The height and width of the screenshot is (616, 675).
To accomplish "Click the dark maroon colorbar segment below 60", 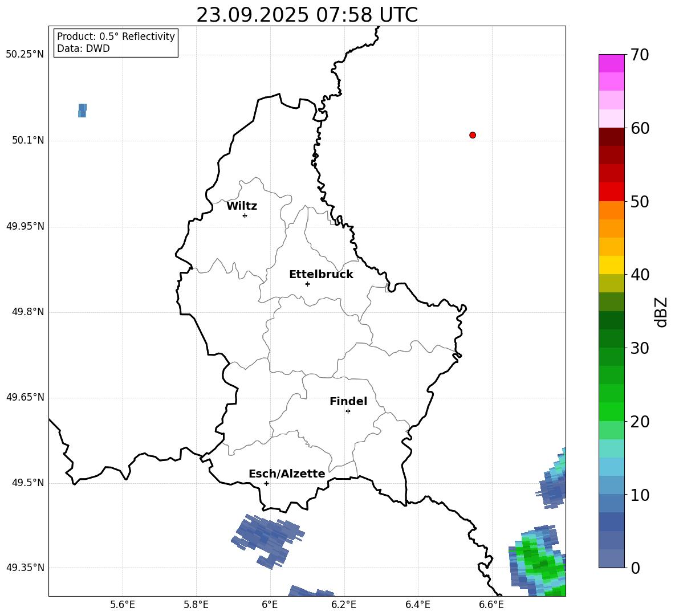I will point(611,137).
